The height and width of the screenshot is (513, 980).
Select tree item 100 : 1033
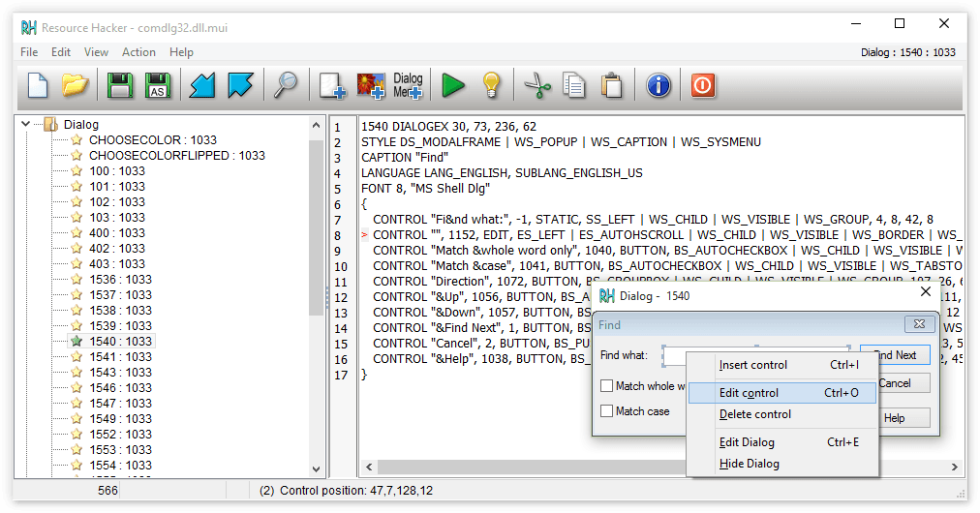point(117,171)
